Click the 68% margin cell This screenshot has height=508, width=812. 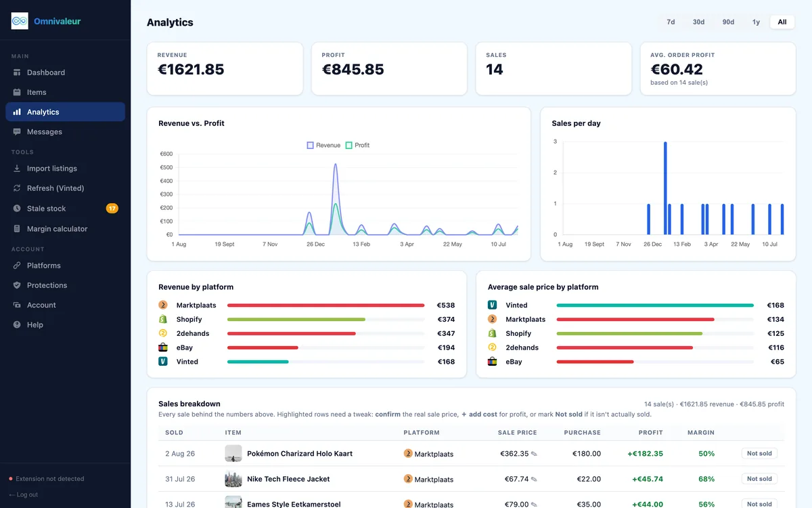706,479
